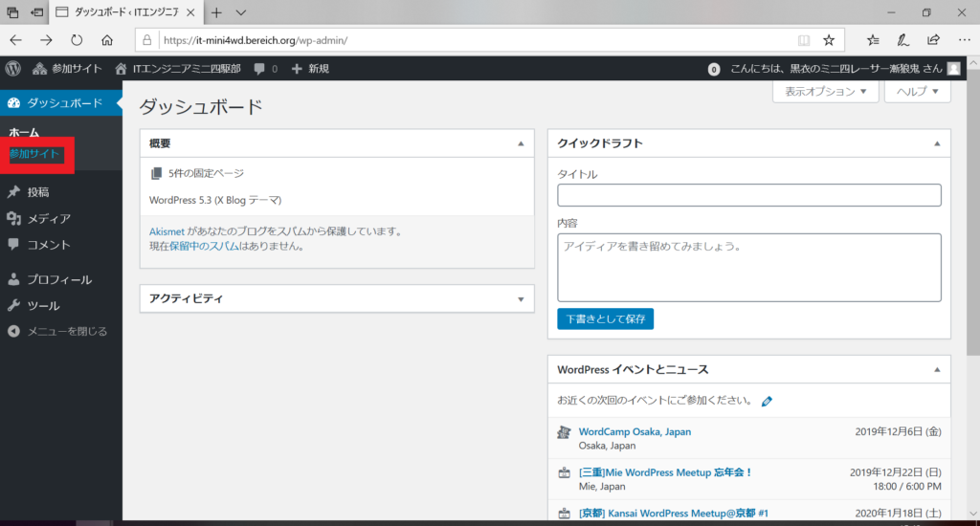The height and width of the screenshot is (526, 980).
Task: Click the WordPress logo in admin bar
Action: click(12, 69)
